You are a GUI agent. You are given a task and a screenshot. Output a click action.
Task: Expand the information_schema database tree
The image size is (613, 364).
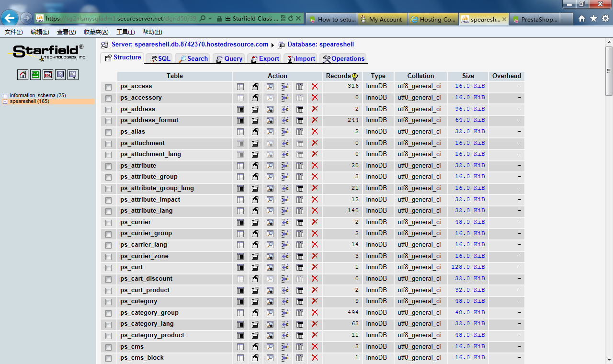point(5,96)
